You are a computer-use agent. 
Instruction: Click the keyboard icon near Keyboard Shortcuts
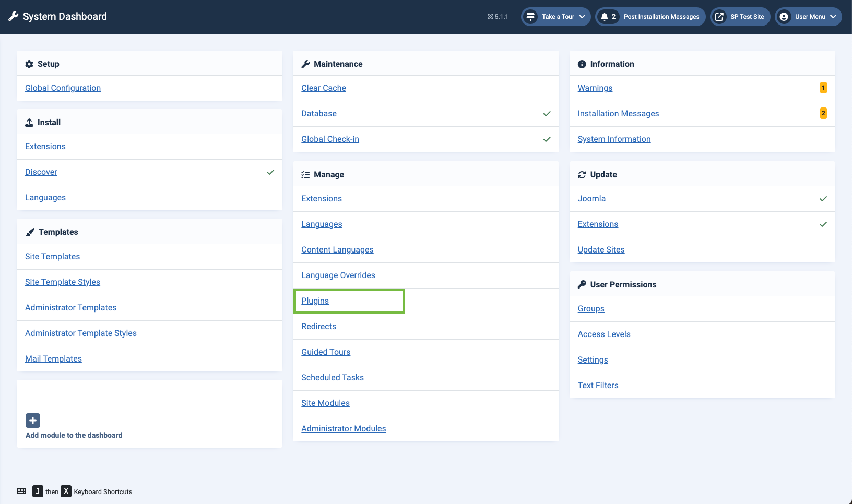click(x=21, y=491)
